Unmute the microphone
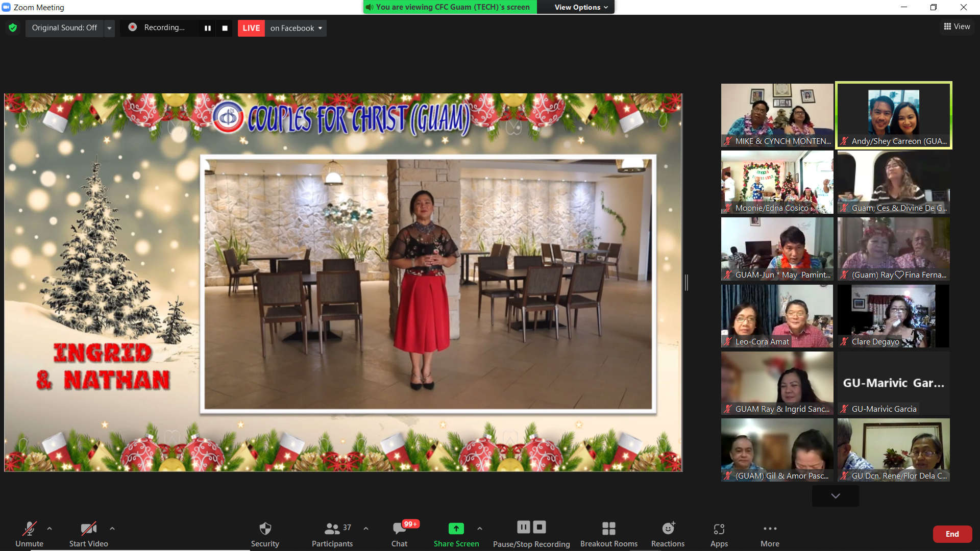980x551 pixels. click(x=29, y=534)
